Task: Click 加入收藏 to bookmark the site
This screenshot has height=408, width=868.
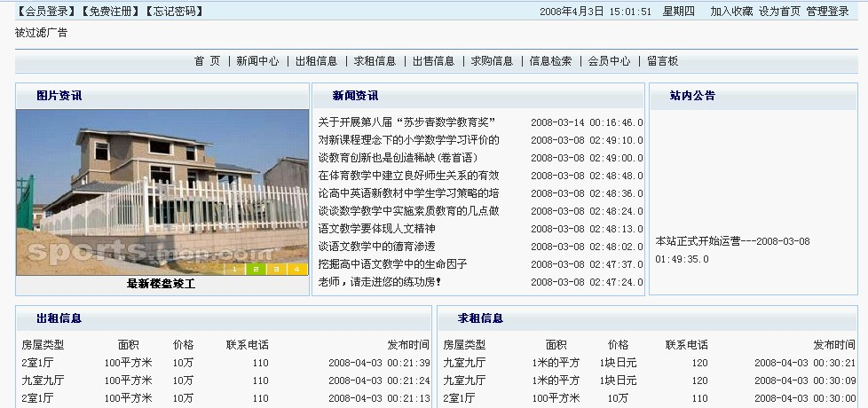Action: pos(731,12)
